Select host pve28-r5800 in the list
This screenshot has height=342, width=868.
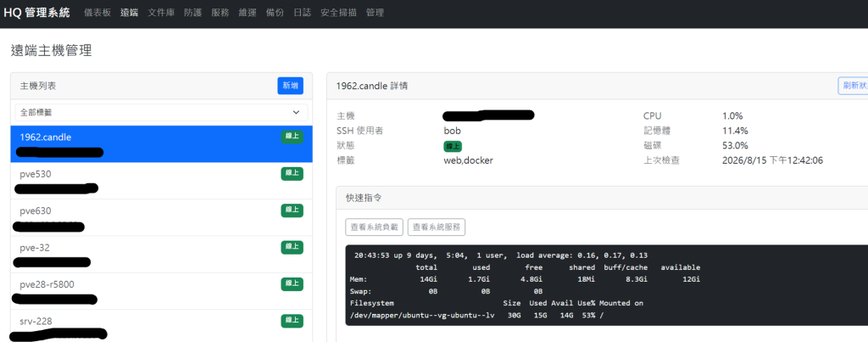[161, 292]
